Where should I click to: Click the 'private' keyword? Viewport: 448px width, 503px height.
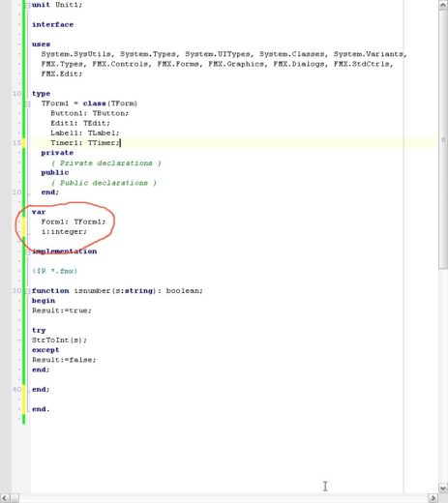click(x=57, y=153)
